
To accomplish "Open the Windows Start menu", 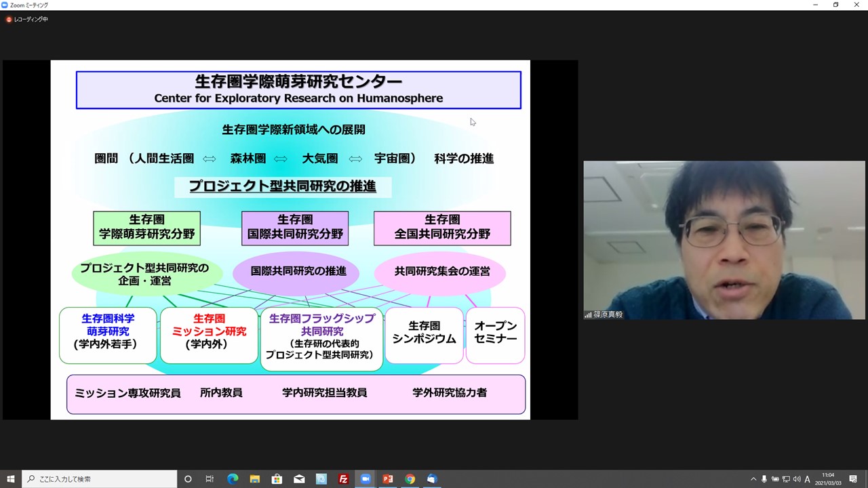I will (11, 479).
